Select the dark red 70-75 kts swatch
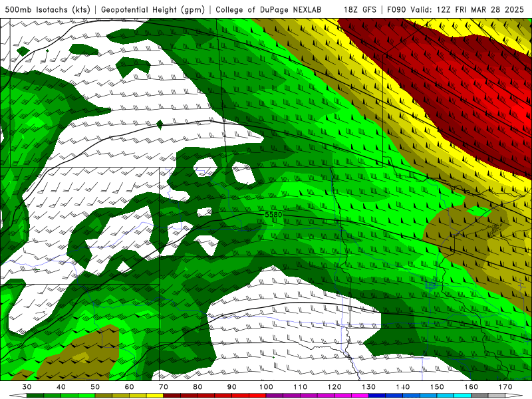This screenshot has height=399, width=532. 172,396
